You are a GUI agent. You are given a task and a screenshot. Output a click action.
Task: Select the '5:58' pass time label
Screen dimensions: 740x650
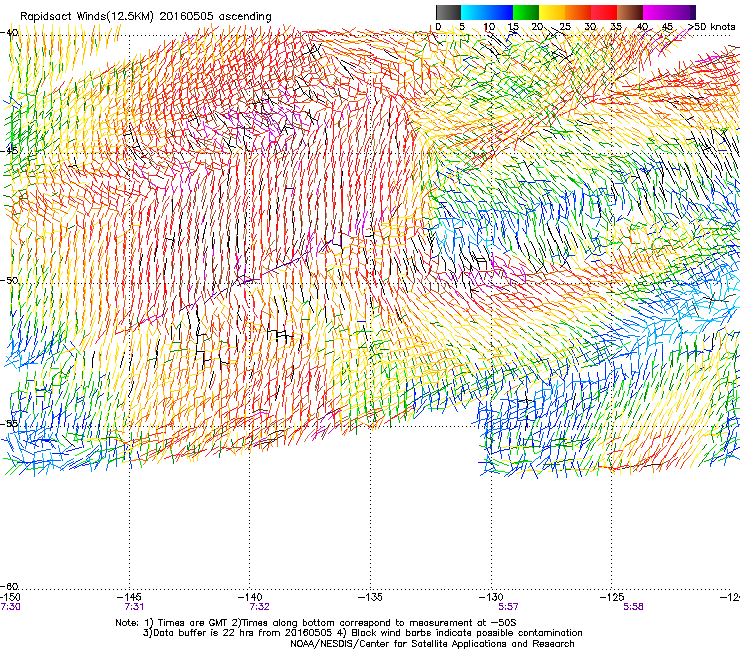tap(633, 607)
